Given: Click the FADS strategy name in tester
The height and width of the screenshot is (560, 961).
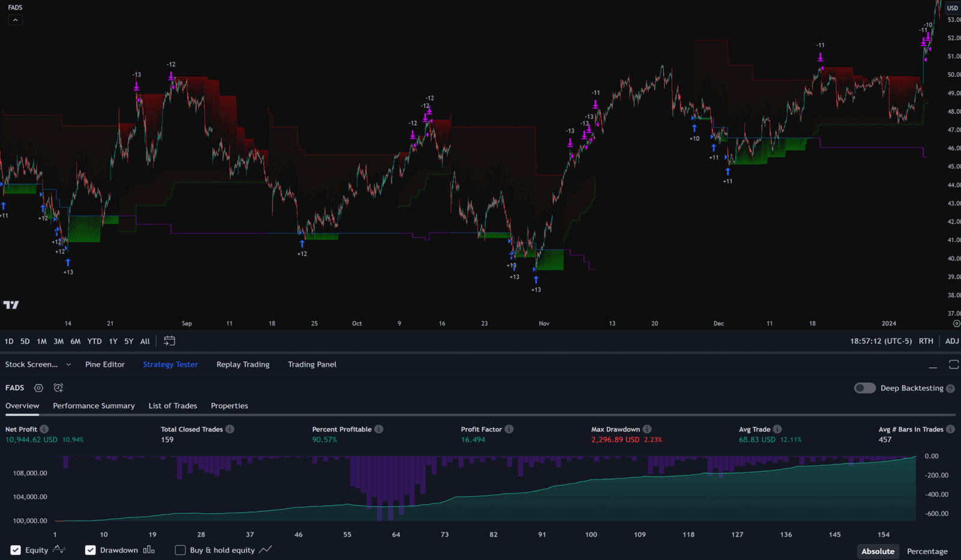Looking at the screenshot, I should (x=14, y=388).
